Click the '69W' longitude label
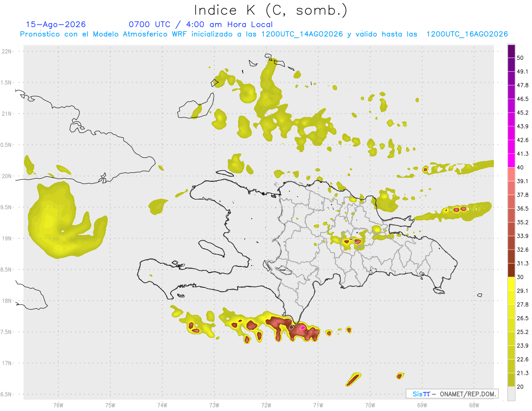 [x=422, y=404]
